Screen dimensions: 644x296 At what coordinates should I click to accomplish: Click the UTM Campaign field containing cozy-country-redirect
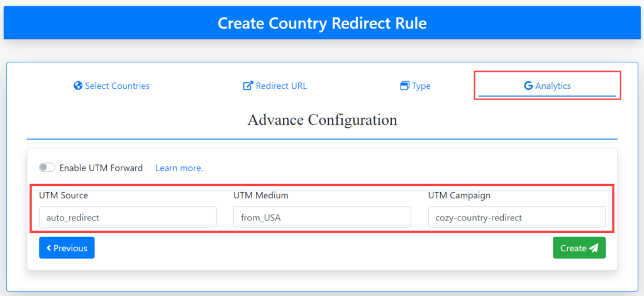(x=517, y=217)
